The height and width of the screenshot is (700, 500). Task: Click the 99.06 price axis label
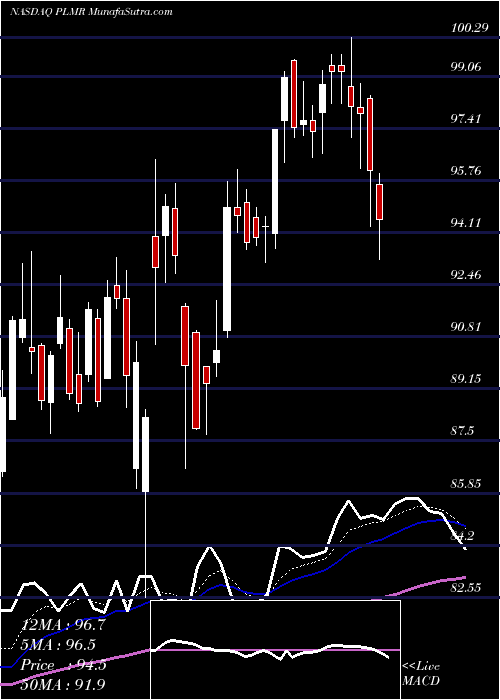pyautogui.click(x=466, y=67)
